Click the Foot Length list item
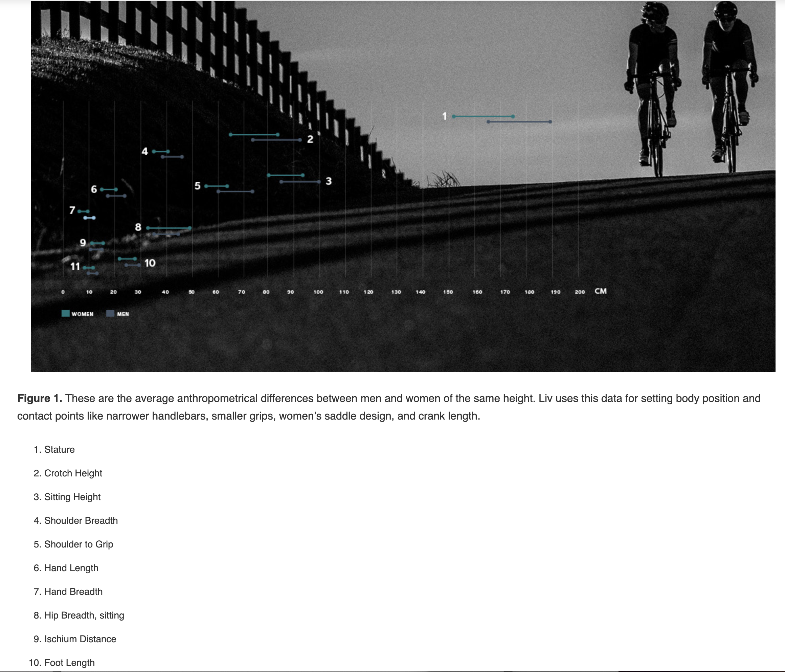 69,663
